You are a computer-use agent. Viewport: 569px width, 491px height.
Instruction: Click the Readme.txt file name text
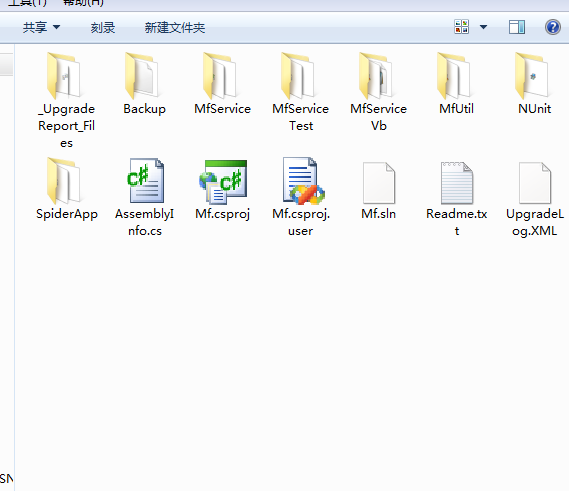click(x=457, y=222)
